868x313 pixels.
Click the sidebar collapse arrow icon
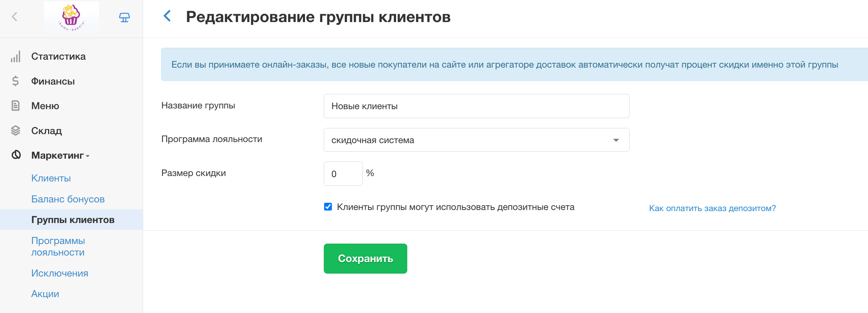(x=15, y=17)
